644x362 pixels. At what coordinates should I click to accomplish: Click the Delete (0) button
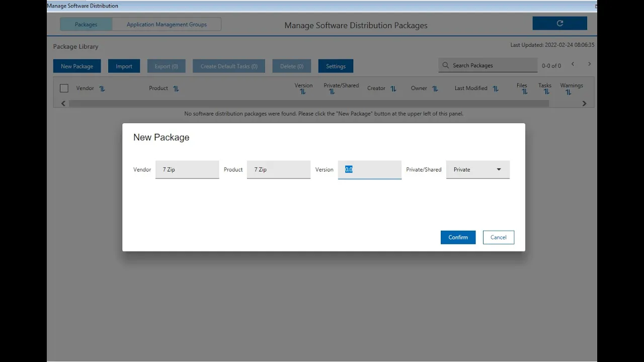[x=292, y=66]
